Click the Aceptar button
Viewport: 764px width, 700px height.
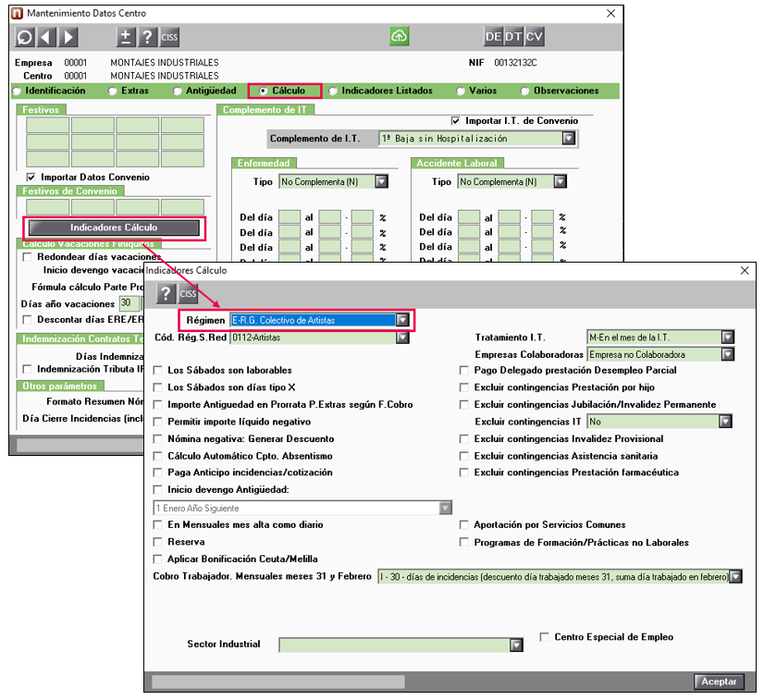(719, 682)
